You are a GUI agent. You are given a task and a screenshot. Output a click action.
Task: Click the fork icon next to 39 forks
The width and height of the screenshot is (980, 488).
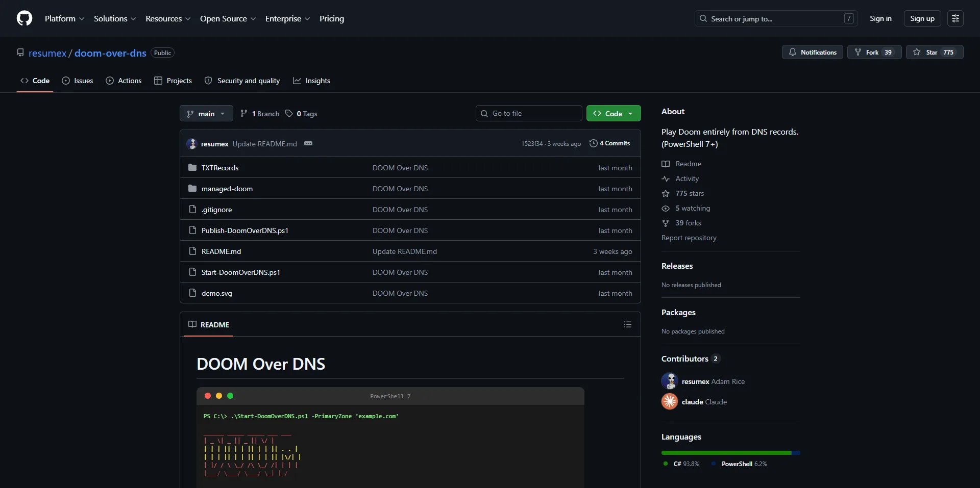(666, 223)
